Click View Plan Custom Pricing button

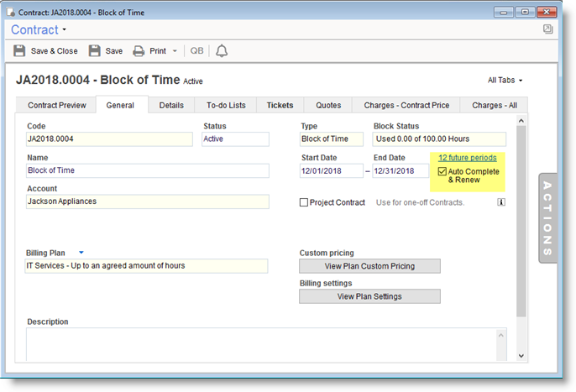pos(369,266)
